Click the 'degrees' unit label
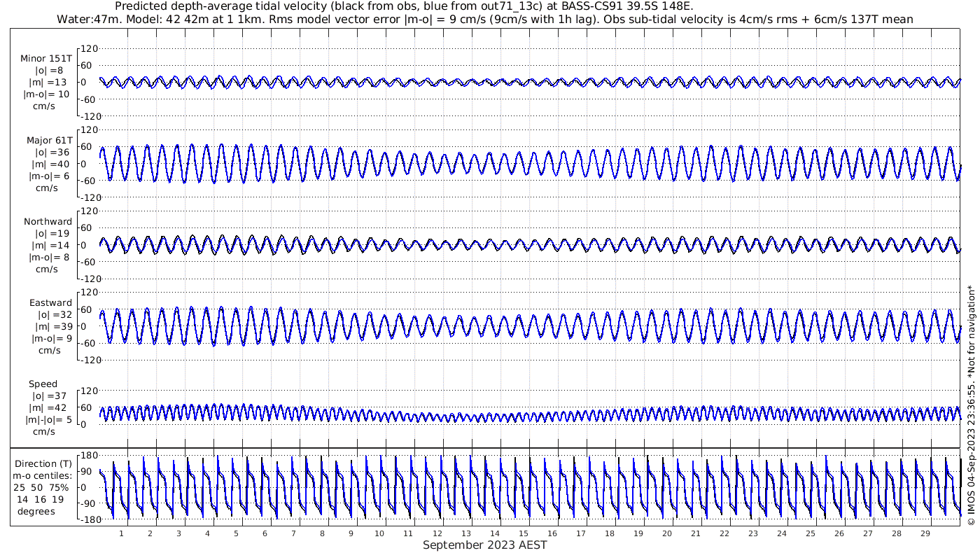Screen dimensions: 980x560 [36, 512]
